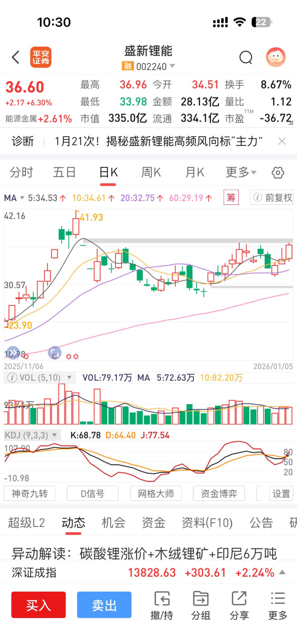Tap the blue flag marker icon on chart
This screenshot has width=297, height=644.
[54, 353]
